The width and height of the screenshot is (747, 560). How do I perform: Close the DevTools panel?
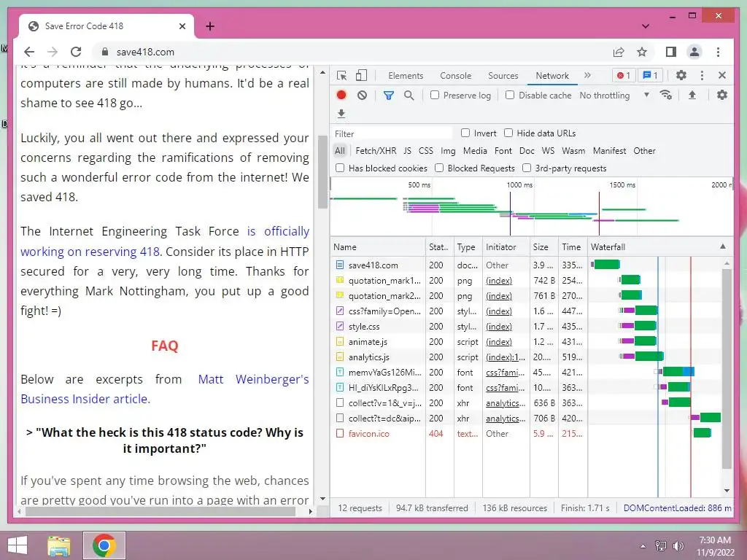point(722,75)
